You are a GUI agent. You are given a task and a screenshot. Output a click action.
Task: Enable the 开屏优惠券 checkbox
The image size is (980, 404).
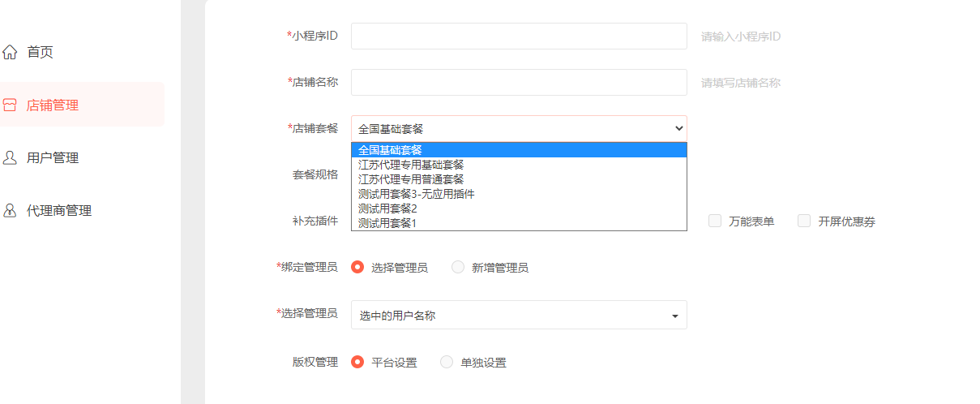pyautogui.click(x=804, y=221)
